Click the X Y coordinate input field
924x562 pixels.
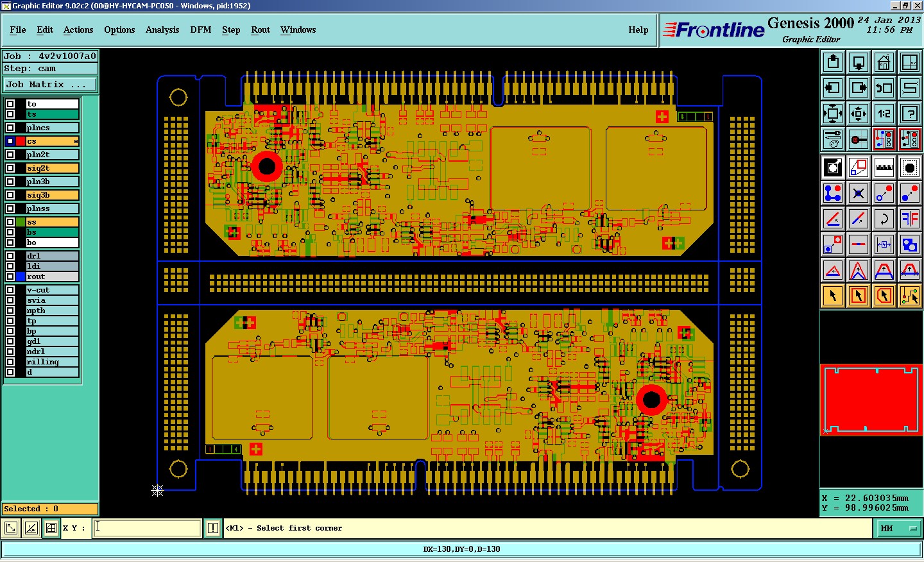coord(148,528)
